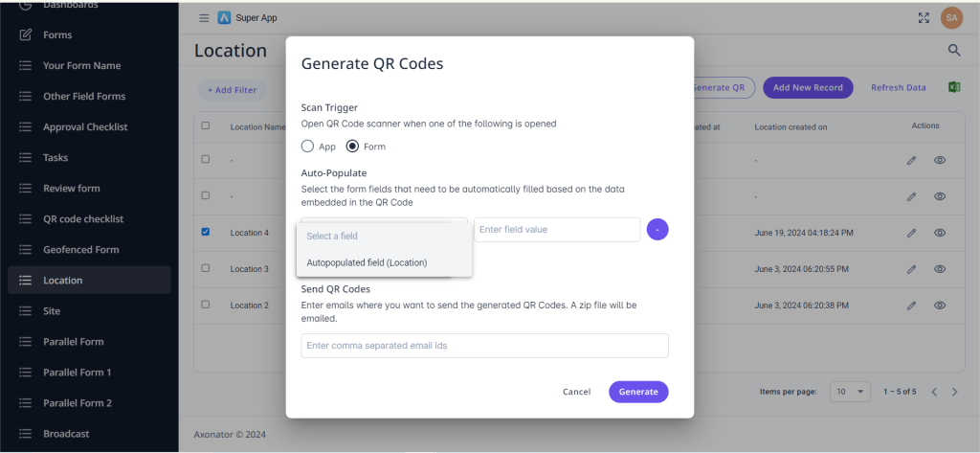Click the purple remove field button

pyautogui.click(x=657, y=230)
